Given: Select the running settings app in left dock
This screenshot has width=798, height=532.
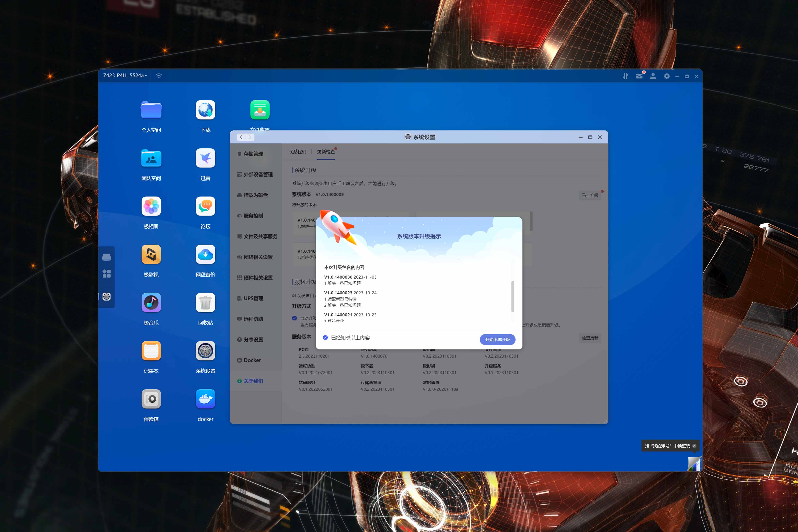Looking at the screenshot, I should pos(106,297).
